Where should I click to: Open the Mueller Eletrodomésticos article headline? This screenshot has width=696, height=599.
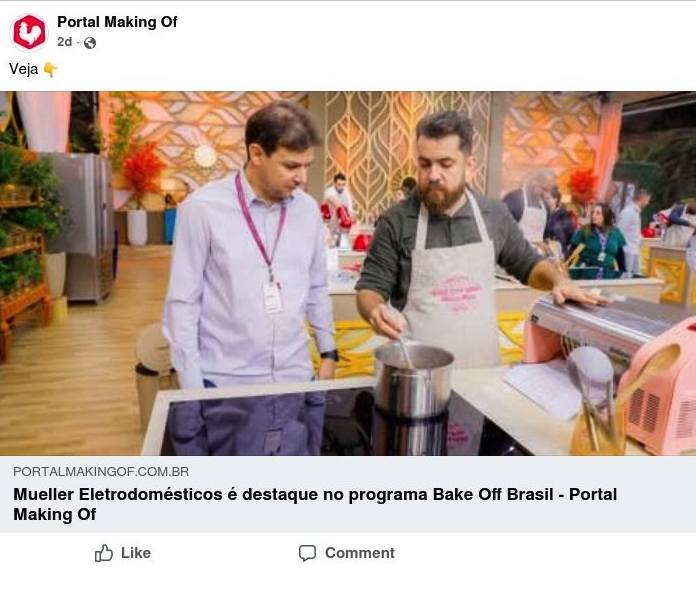click(315, 504)
